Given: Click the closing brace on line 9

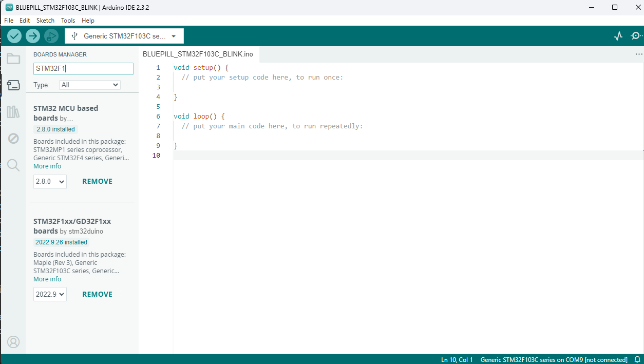Looking at the screenshot, I should (x=176, y=145).
